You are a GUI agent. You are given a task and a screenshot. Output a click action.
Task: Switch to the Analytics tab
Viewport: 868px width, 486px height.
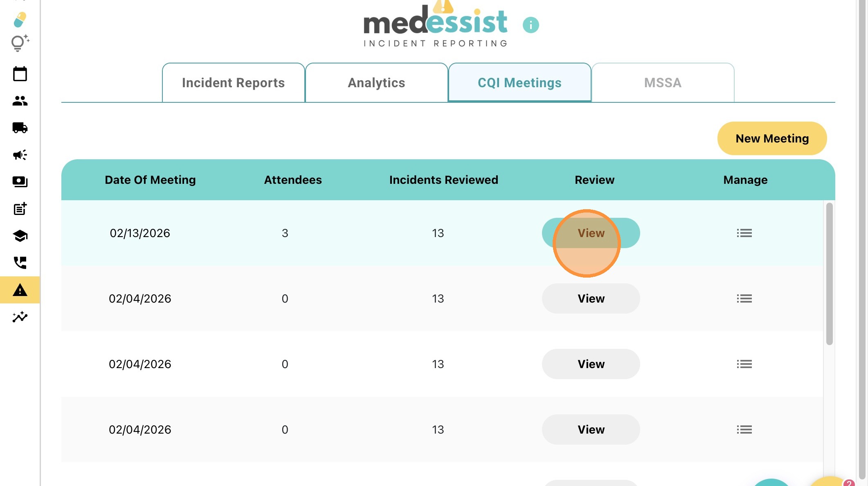pyautogui.click(x=376, y=83)
